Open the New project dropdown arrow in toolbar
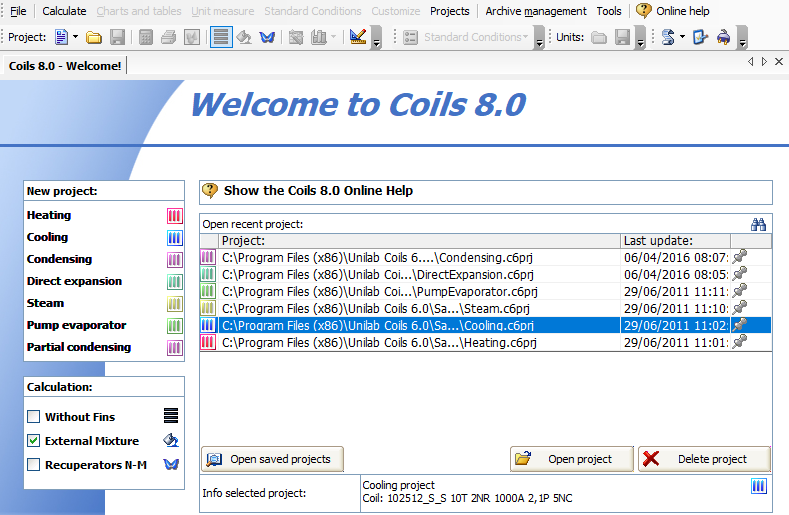789x515 pixels. pos(75,37)
